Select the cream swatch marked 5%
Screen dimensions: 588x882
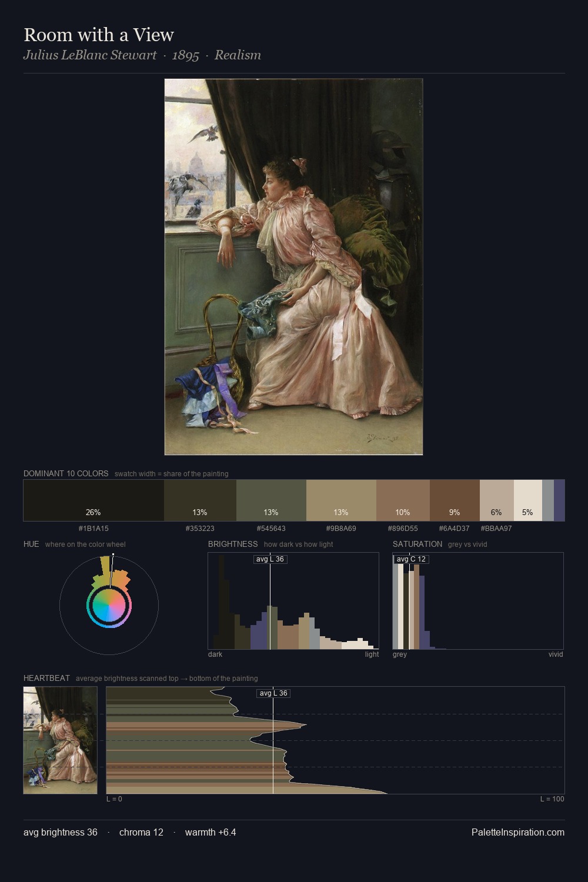[x=528, y=500]
